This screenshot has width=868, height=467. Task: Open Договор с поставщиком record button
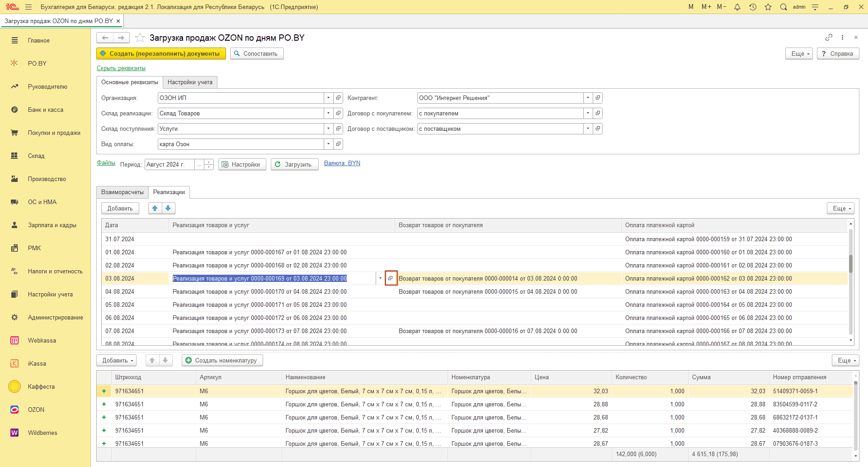(598, 129)
